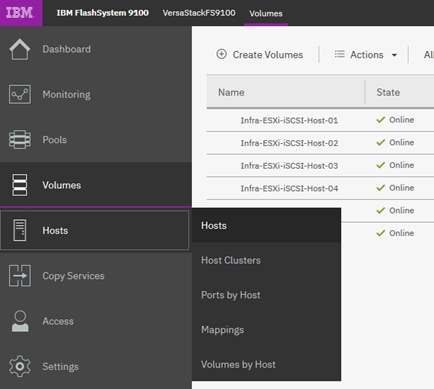Open the Dashboard menu label

click(x=66, y=49)
